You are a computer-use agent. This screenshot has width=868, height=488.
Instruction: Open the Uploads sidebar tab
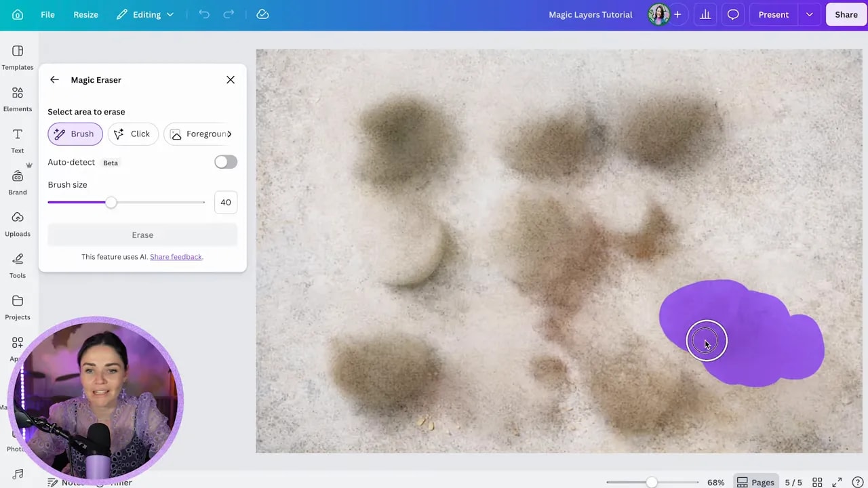[x=18, y=224]
